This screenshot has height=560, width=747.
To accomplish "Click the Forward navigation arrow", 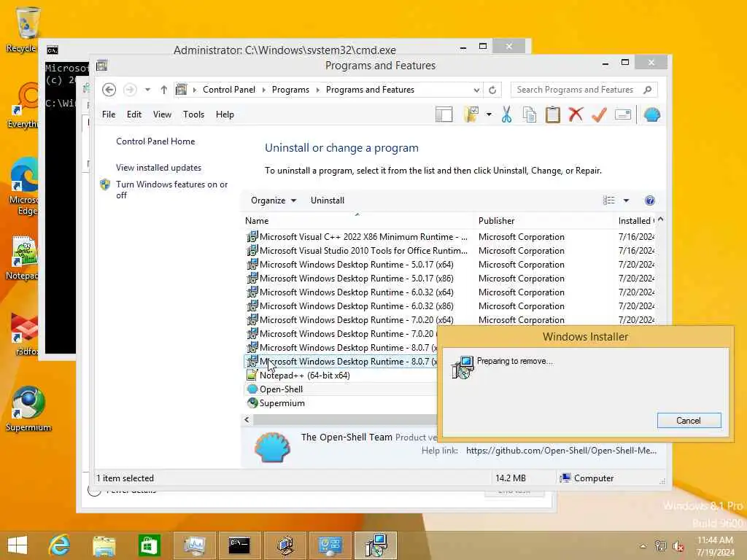I will coord(130,90).
